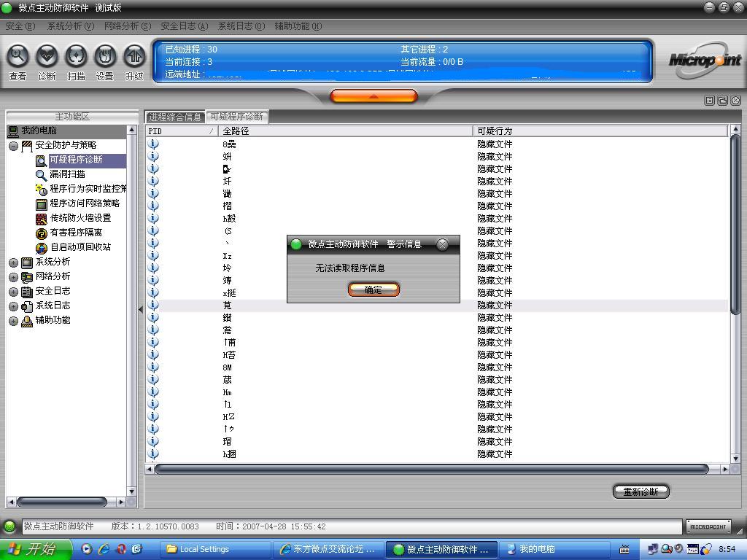Click the 程序访问网络策略 tree icon
747x560 pixels.
42,204
